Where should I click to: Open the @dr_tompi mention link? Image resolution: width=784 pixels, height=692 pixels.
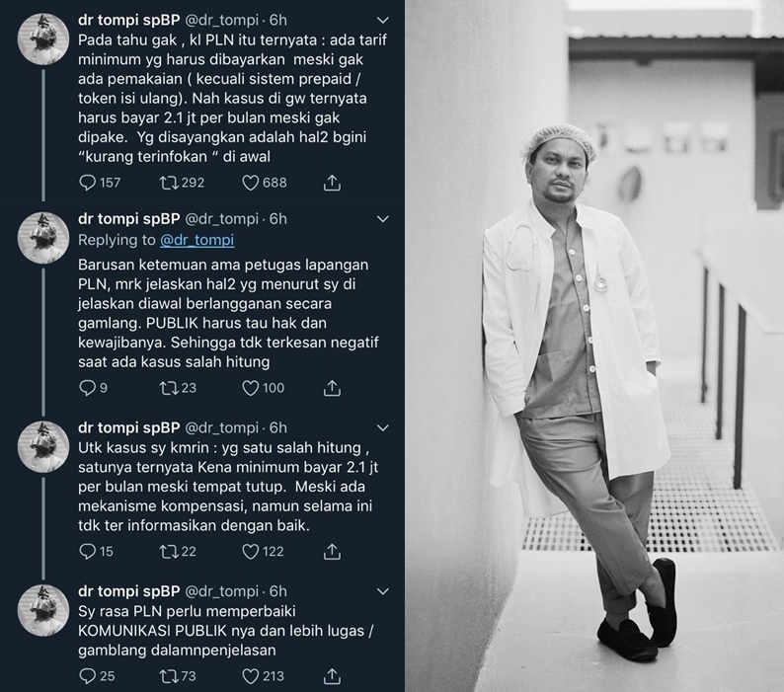197,240
